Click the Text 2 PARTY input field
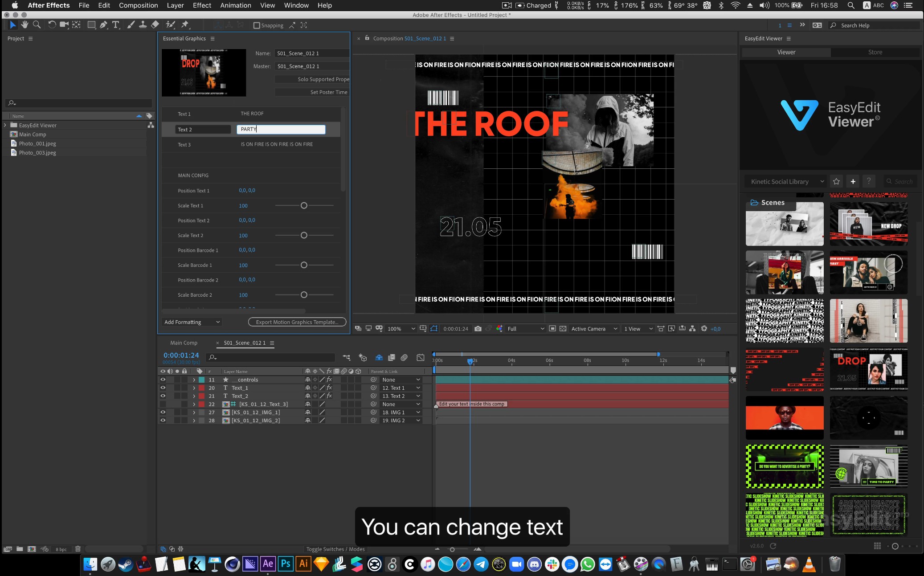The height and width of the screenshot is (576, 924). (x=281, y=129)
